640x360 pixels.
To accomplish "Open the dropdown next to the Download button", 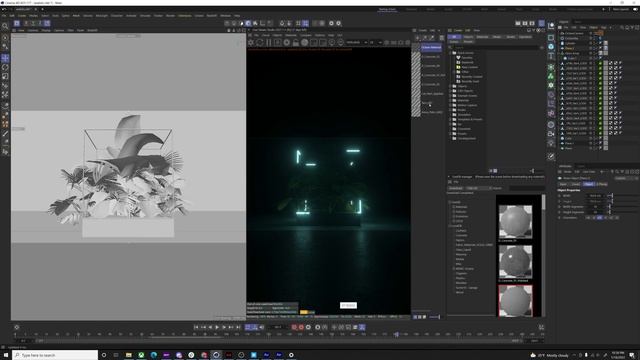I will pos(478,188).
